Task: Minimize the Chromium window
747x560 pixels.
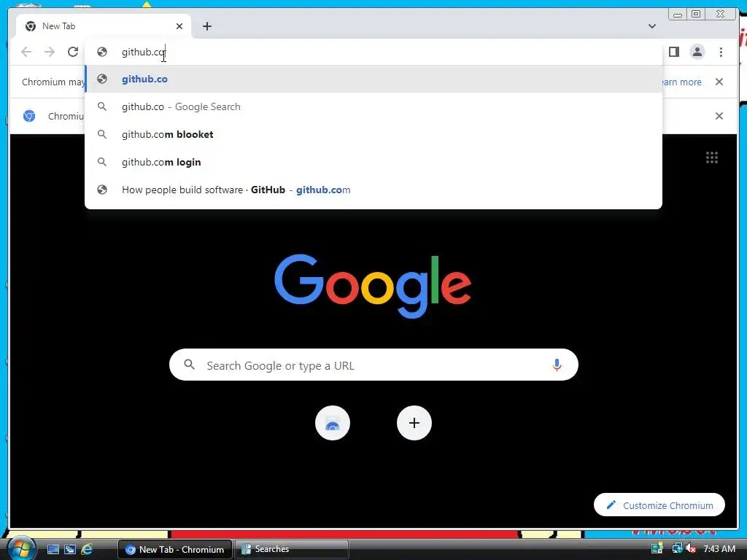Action: coord(678,15)
